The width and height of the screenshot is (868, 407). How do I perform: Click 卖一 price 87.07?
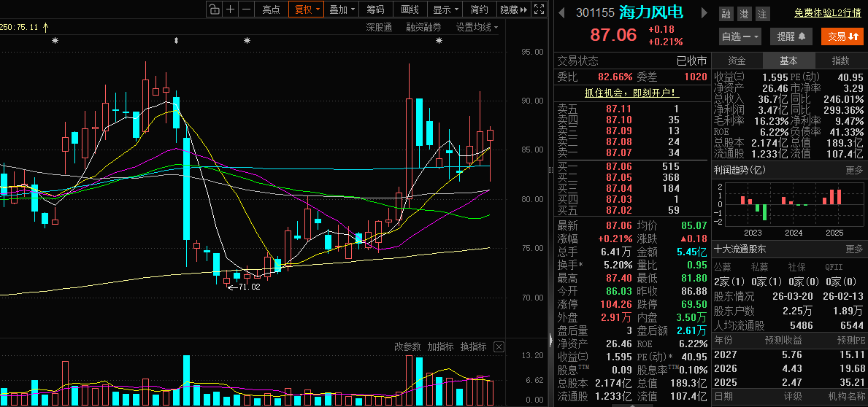619,152
